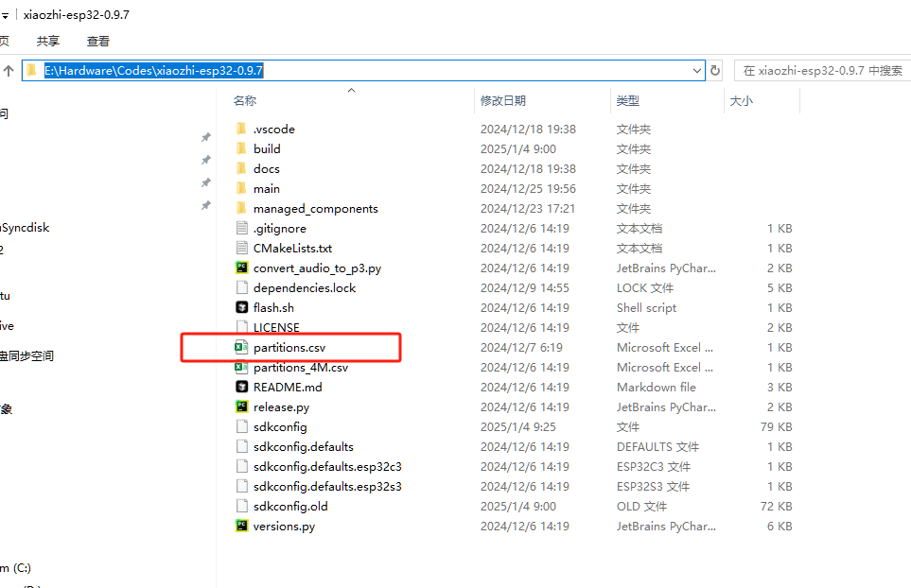Click the PyCharm icon beside versions.py
Viewport: 911px width, 588px height.
tap(241, 526)
